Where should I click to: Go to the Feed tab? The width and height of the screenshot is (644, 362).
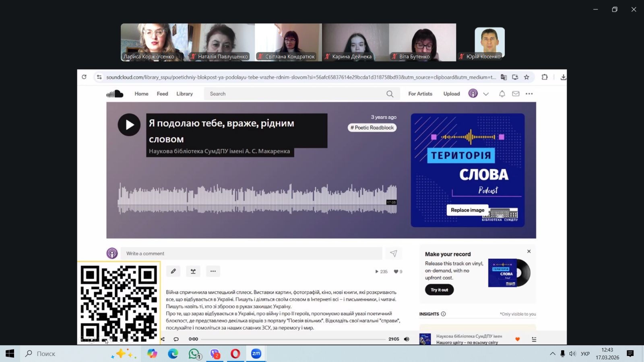click(162, 94)
